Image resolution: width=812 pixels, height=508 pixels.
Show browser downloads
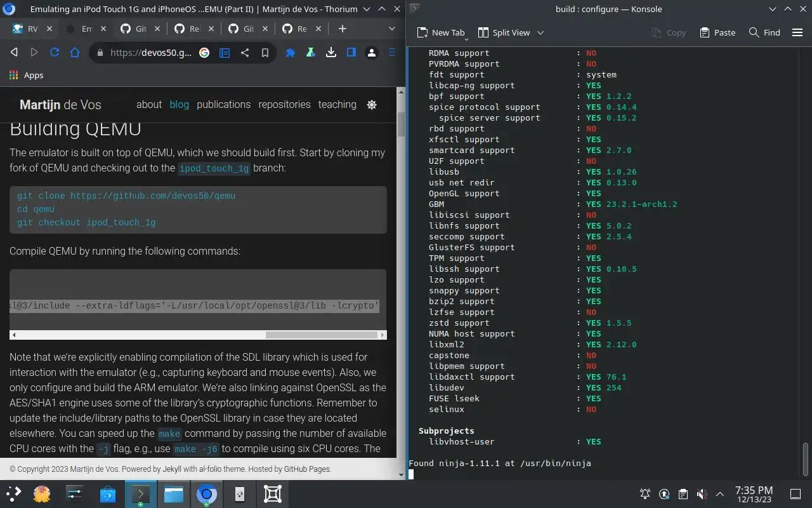click(x=331, y=53)
